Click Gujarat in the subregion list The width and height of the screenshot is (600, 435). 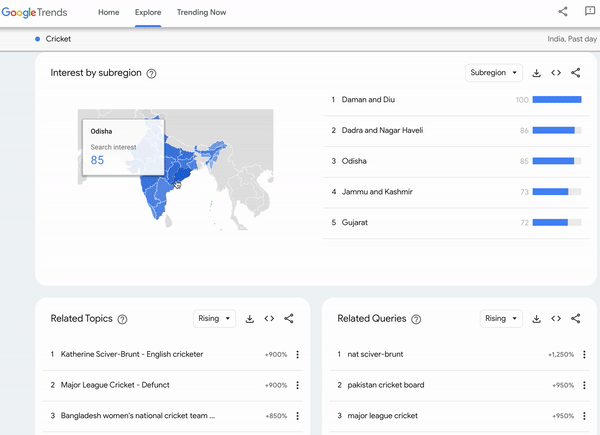(456, 223)
